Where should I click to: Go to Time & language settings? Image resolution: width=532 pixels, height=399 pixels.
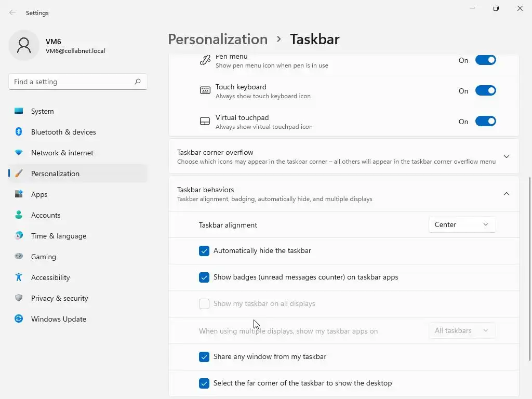coord(59,236)
